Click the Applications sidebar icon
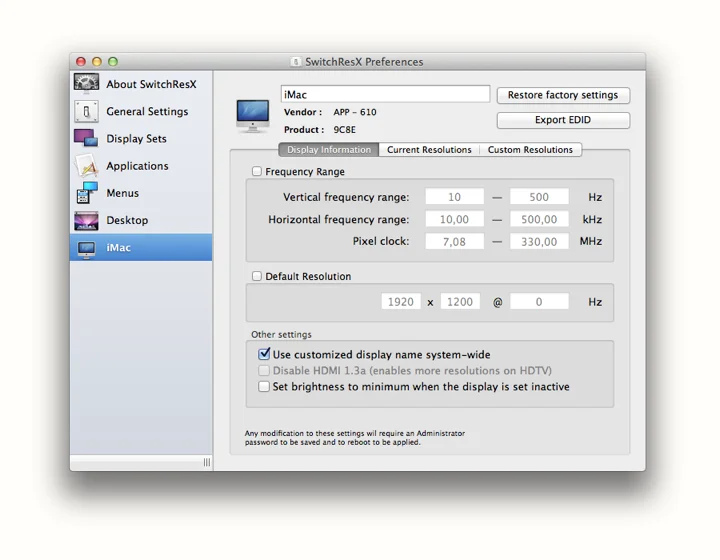This screenshot has height=560, width=720. click(86, 166)
